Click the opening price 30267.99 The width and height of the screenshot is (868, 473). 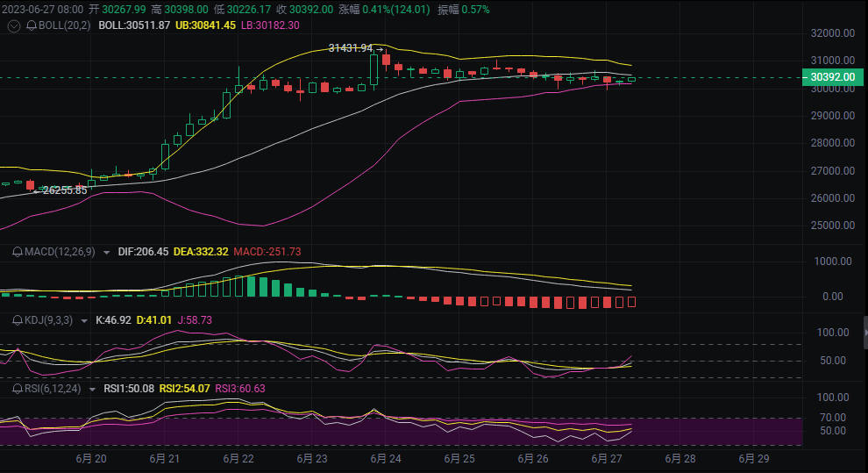[x=124, y=10]
